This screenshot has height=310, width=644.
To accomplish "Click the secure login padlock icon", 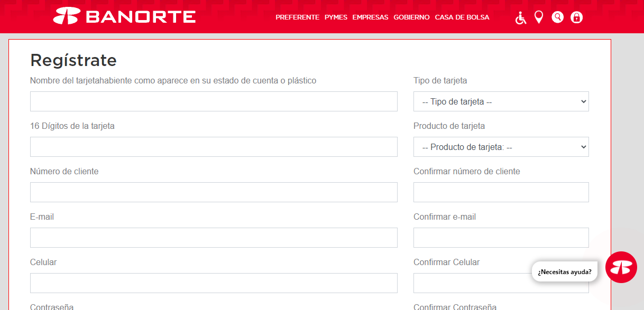I will 576,17.
